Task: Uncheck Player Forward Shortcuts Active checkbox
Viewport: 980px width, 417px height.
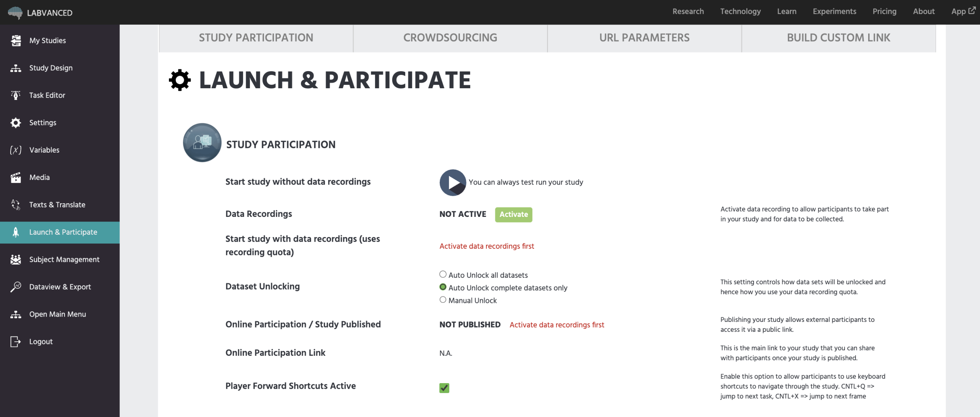Action: pyautogui.click(x=444, y=388)
